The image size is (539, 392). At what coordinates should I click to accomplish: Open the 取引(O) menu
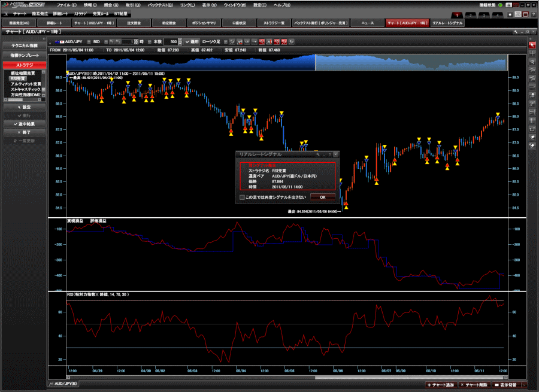[133, 5]
